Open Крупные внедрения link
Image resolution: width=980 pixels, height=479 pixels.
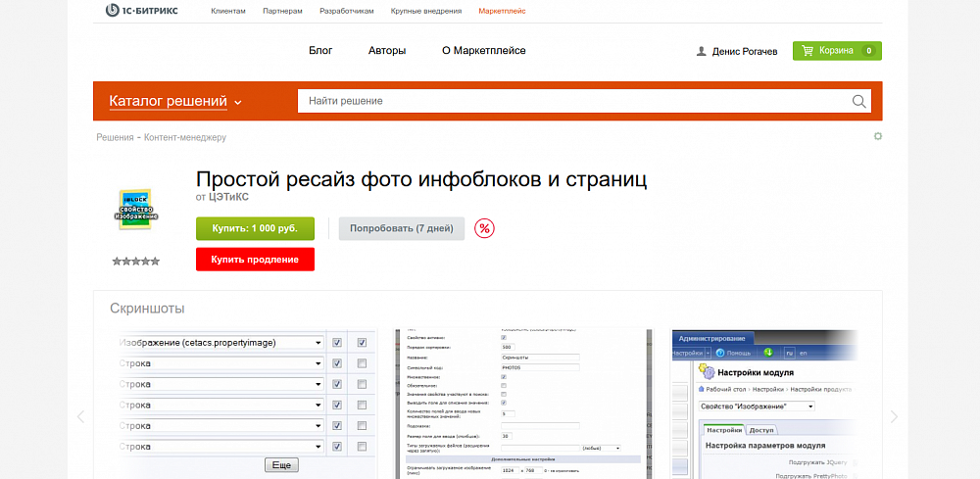point(426,11)
